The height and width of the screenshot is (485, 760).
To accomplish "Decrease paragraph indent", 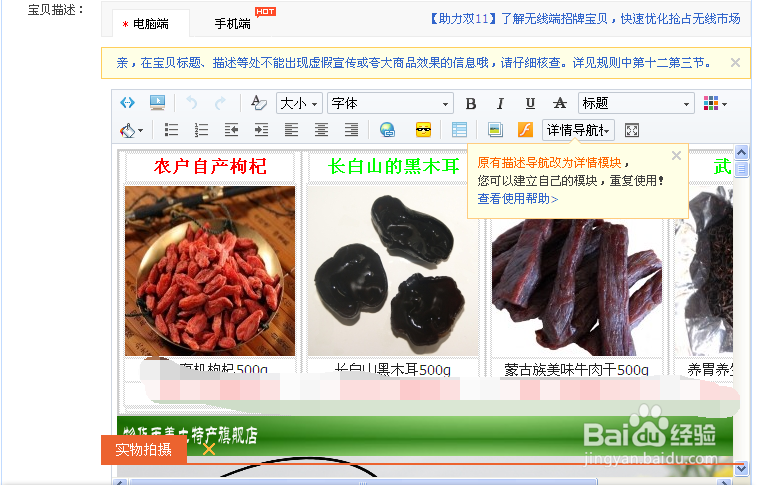I will click(x=231, y=130).
